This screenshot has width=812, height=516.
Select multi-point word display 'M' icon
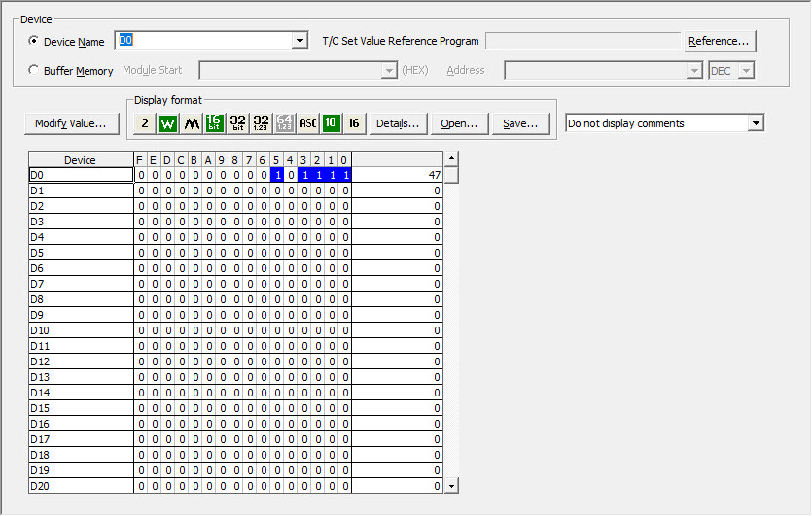click(x=192, y=123)
